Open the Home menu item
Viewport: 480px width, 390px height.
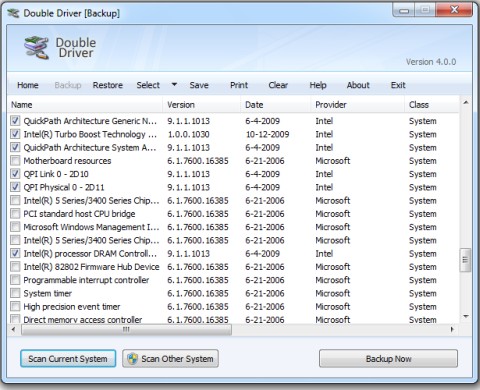(x=28, y=85)
